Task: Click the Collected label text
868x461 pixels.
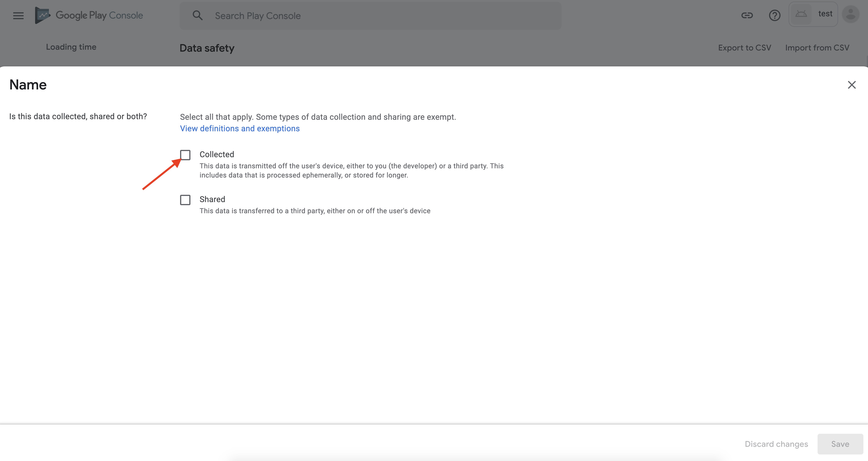Action: (217, 154)
